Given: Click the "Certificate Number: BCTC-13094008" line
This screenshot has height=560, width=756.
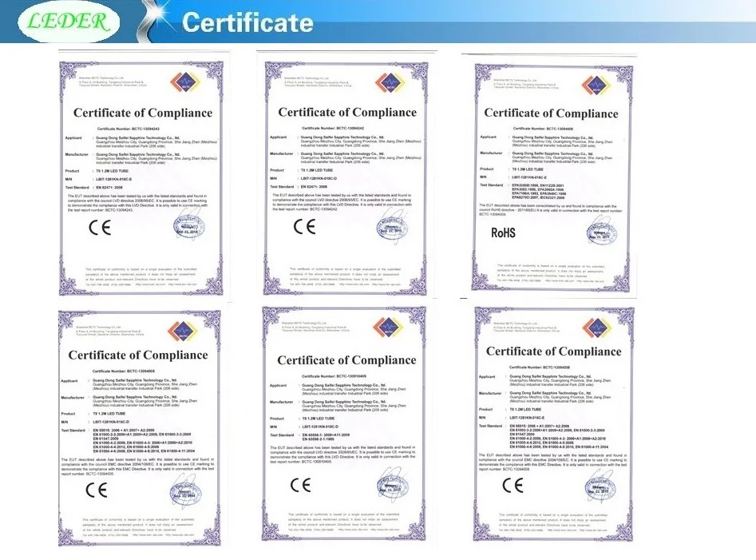Looking at the screenshot, I should point(540,367).
